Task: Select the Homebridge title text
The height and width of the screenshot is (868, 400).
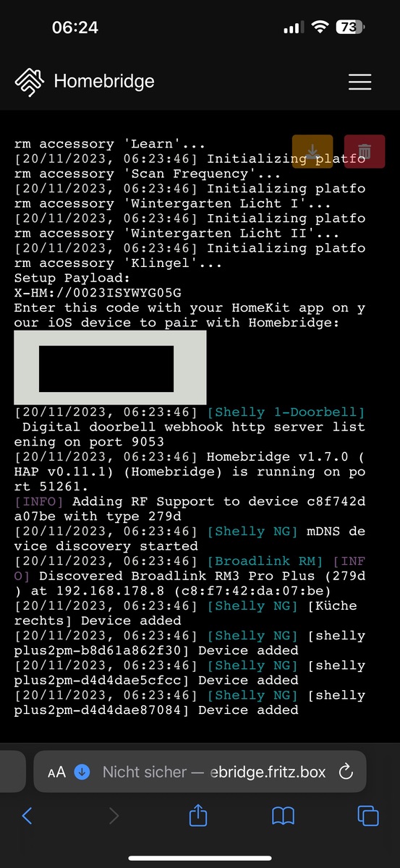Action: (104, 81)
